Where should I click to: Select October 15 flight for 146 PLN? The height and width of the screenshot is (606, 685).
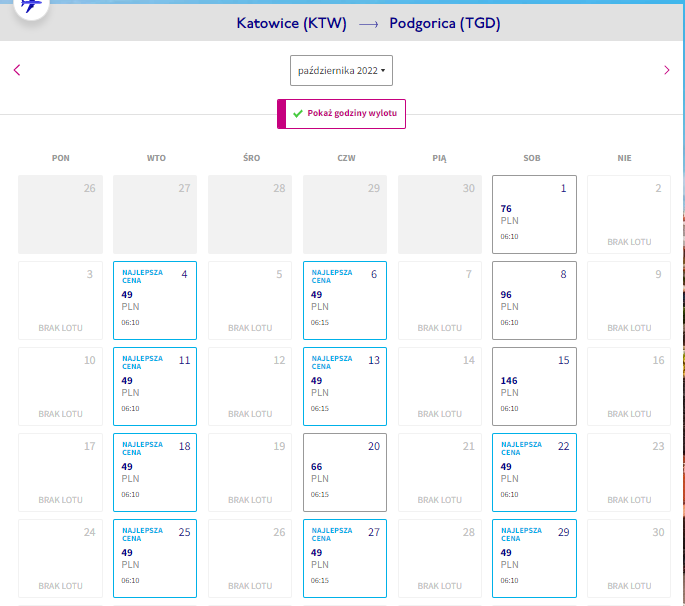pyautogui.click(x=534, y=387)
